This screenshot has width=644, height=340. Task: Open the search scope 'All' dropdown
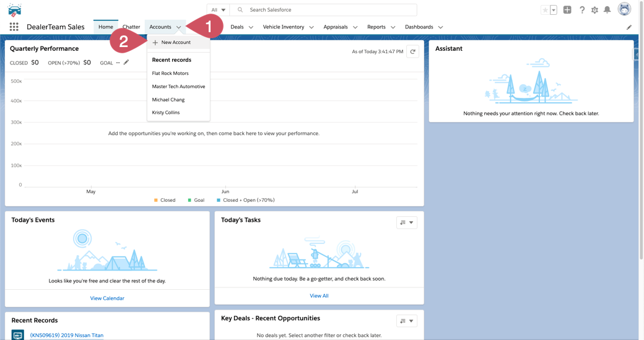pos(219,10)
